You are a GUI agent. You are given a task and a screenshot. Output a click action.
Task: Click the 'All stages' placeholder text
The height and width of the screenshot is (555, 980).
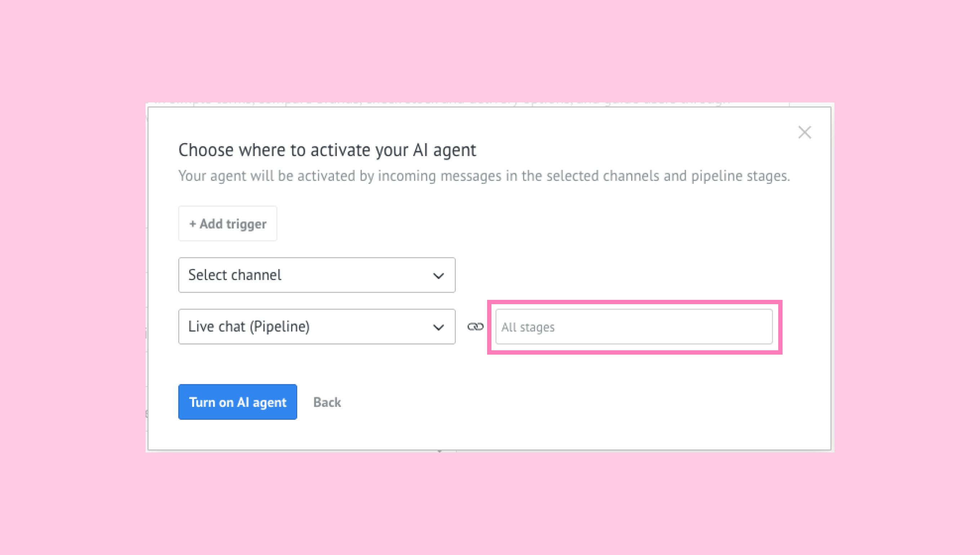(528, 327)
